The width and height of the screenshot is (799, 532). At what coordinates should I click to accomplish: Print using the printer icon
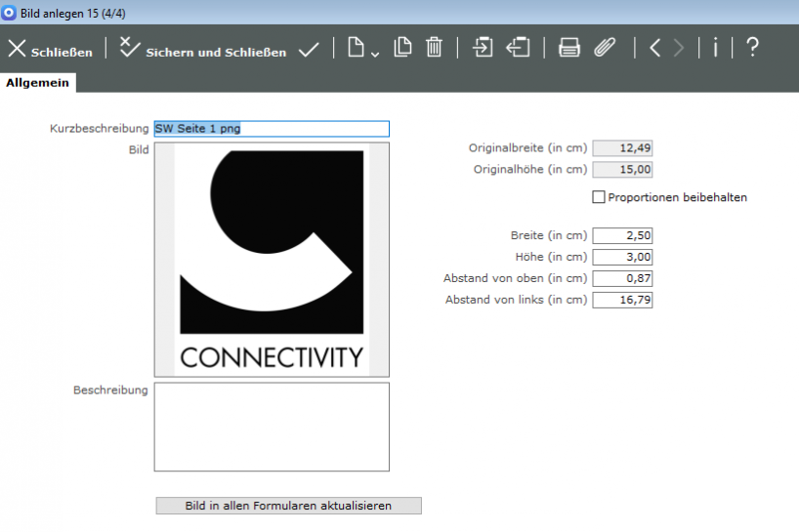[x=569, y=48]
